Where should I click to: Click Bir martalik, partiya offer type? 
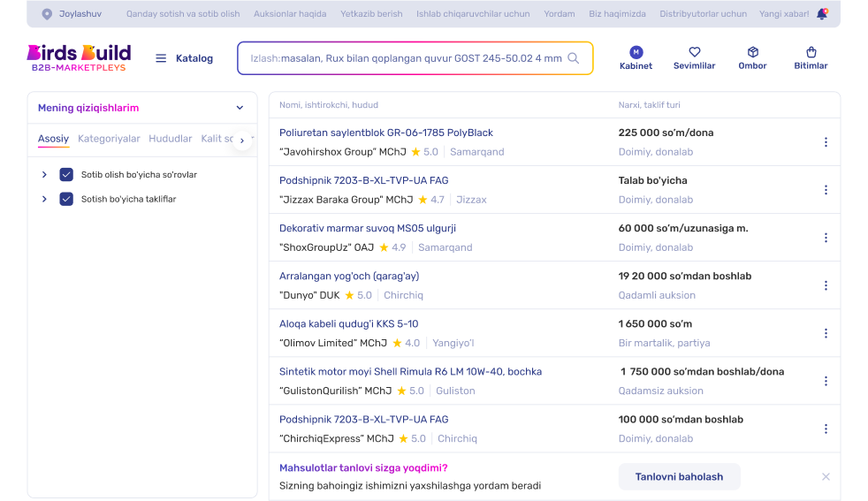665,343
